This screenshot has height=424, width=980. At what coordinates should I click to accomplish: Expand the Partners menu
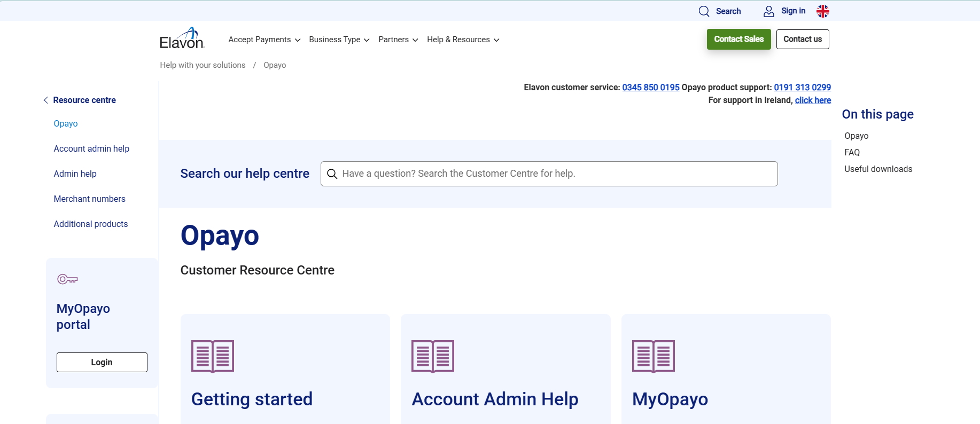[x=398, y=40]
